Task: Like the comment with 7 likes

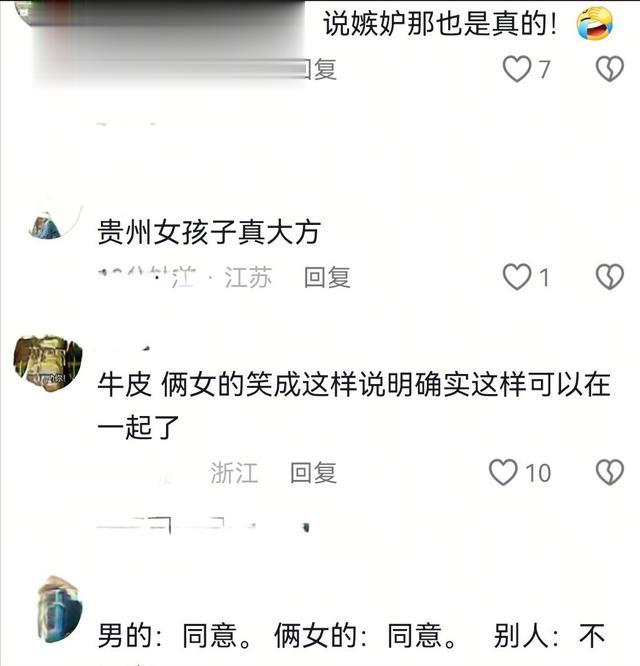Action: 517,69
